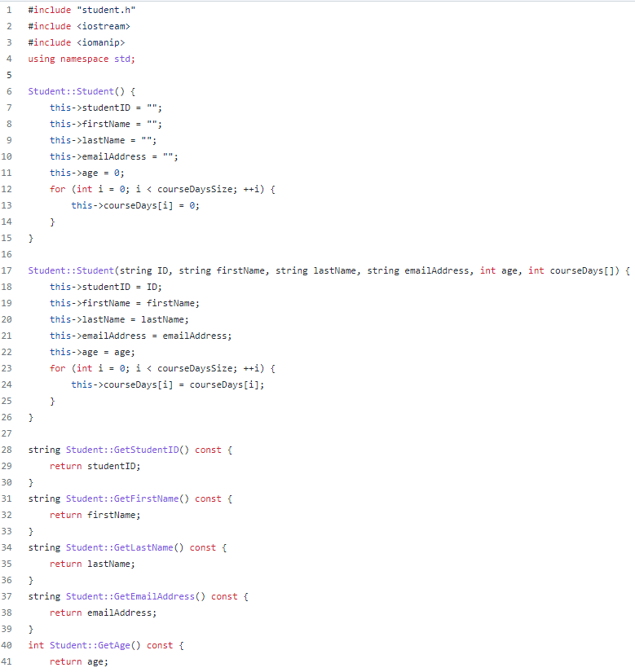
Task: Click the closing brace on line 30
Action: tap(30, 482)
